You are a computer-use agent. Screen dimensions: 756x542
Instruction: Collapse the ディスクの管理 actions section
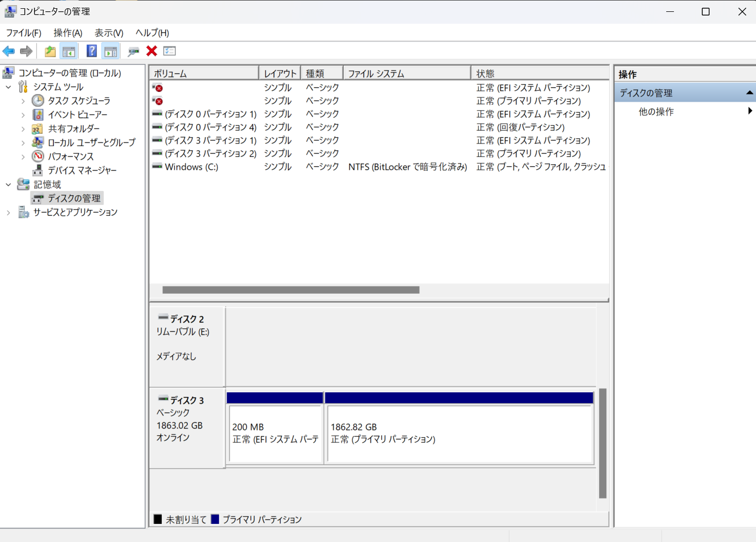pos(749,93)
